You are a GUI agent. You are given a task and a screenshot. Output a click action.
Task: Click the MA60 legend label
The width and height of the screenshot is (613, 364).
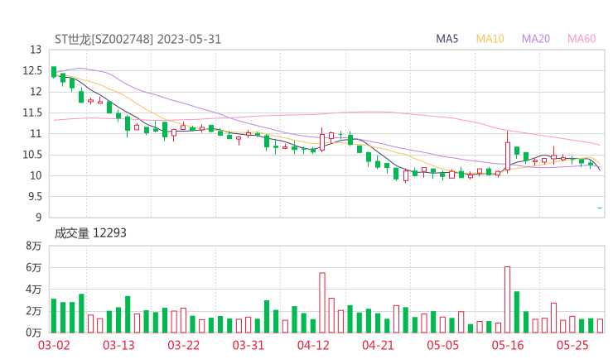(582, 39)
